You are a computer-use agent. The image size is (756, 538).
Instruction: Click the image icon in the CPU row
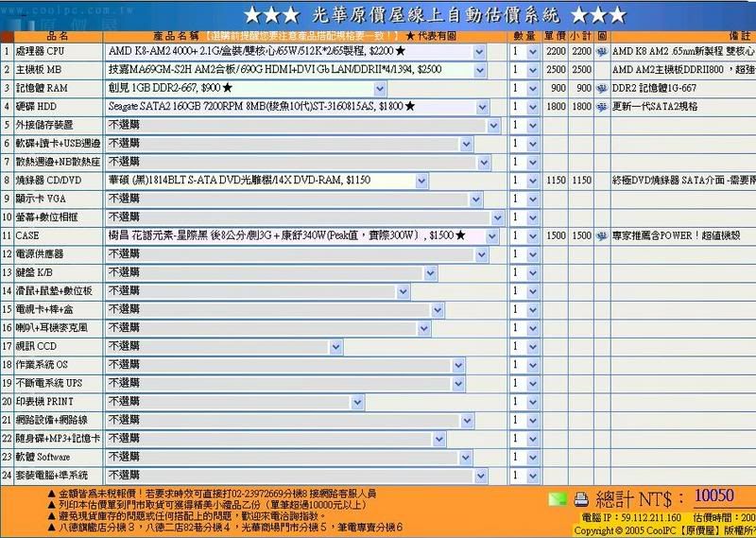pyautogui.click(x=601, y=50)
